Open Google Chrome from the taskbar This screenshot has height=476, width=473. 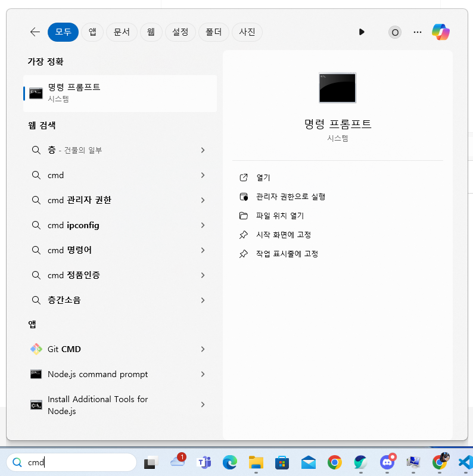tap(335, 463)
